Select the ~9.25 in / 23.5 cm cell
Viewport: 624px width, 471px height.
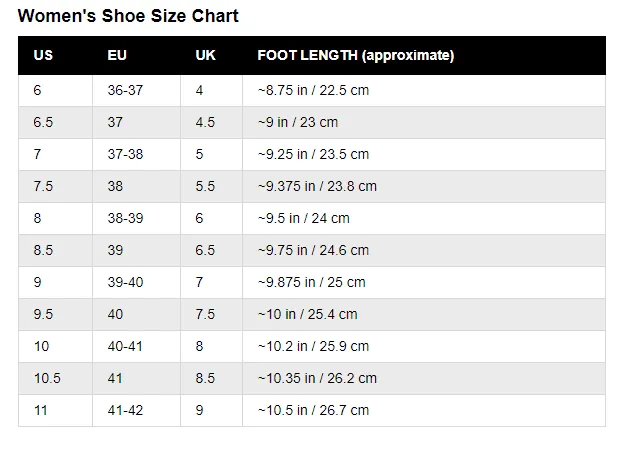[x=424, y=154]
